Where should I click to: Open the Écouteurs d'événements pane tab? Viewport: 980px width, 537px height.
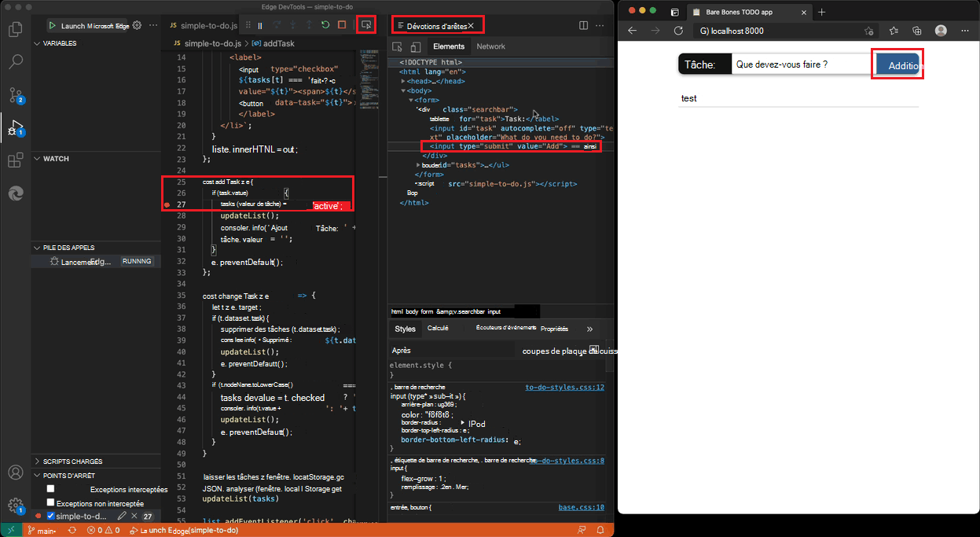(x=506, y=328)
